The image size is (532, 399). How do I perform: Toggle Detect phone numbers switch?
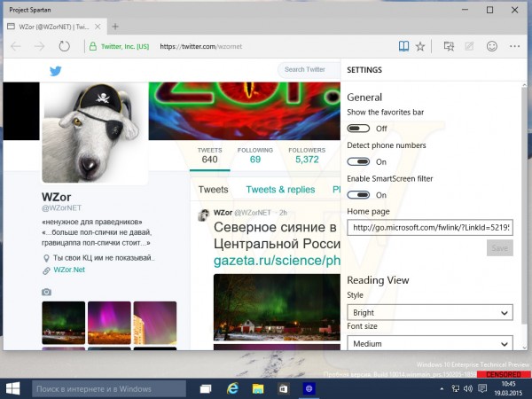pos(358,161)
